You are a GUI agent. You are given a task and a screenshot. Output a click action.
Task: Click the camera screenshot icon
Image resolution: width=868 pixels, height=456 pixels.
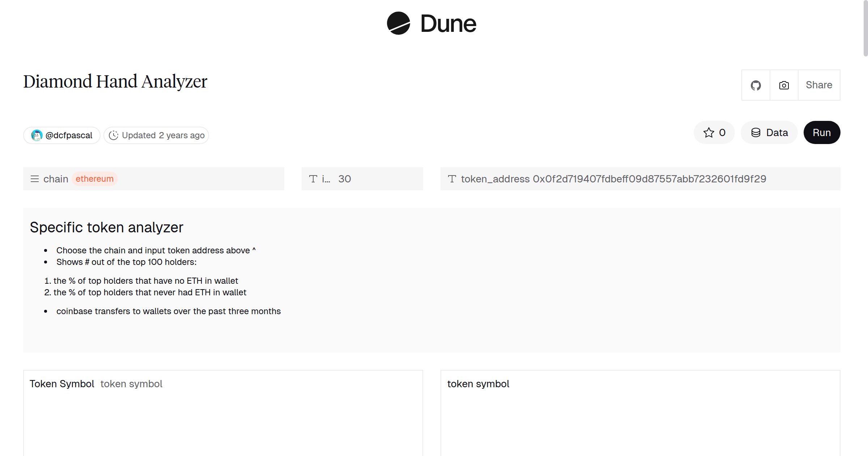click(783, 85)
